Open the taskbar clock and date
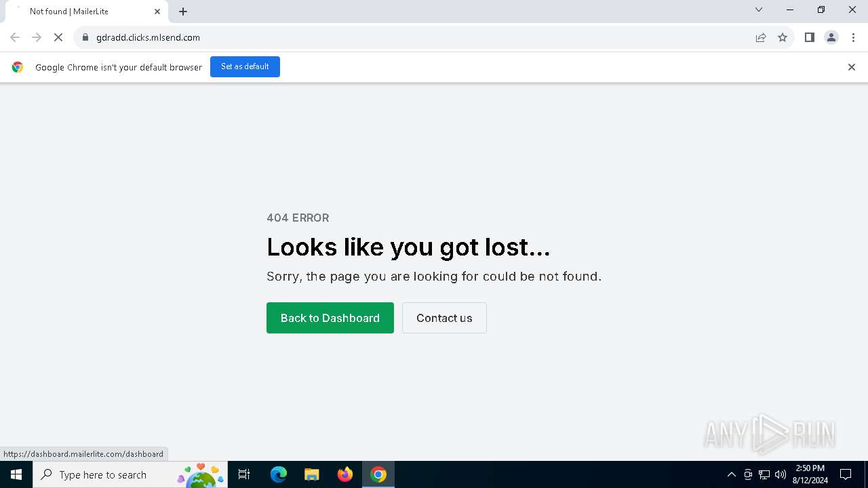The width and height of the screenshot is (868, 488). [810, 474]
